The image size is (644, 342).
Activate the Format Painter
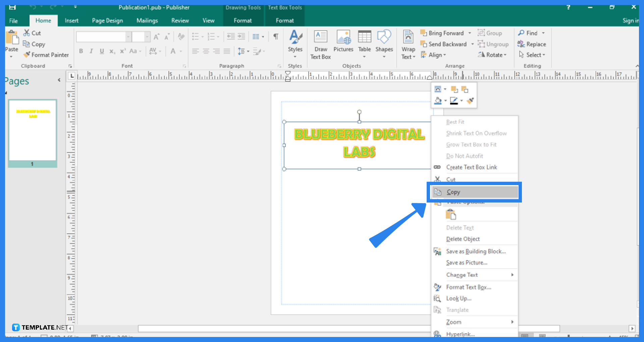point(46,55)
